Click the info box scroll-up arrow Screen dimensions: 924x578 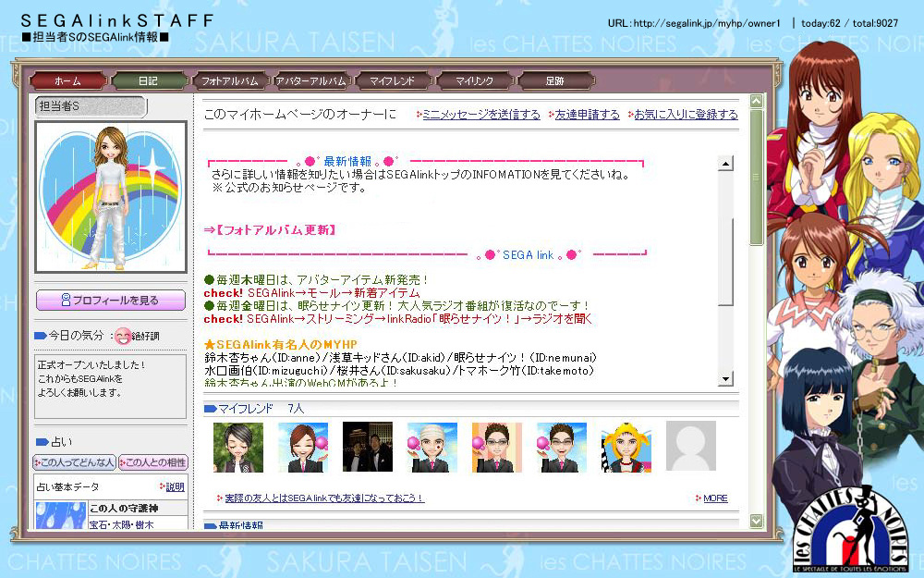click(x=725, y=164)
